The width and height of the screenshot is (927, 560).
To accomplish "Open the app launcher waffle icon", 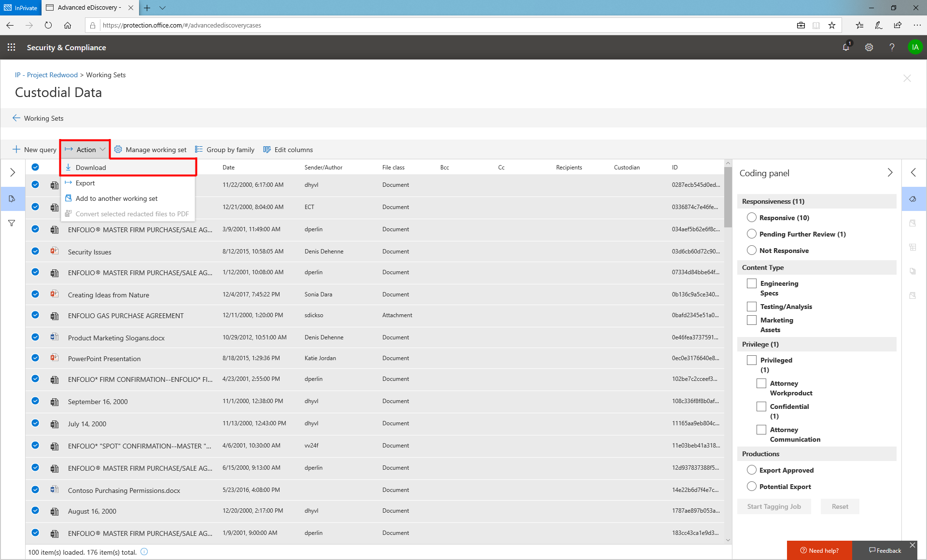I will click(x=12, y=47).
